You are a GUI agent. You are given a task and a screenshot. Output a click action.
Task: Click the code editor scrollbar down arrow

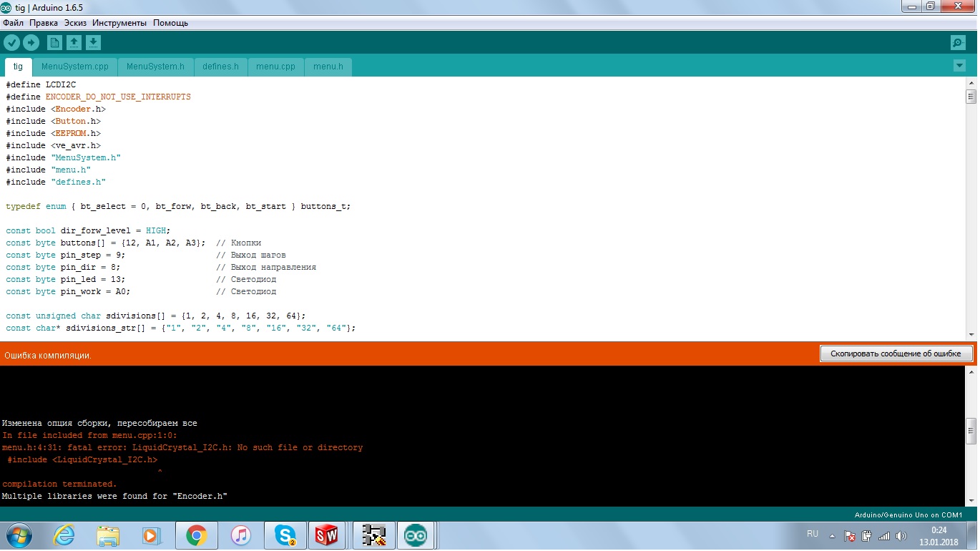[971, 335]
